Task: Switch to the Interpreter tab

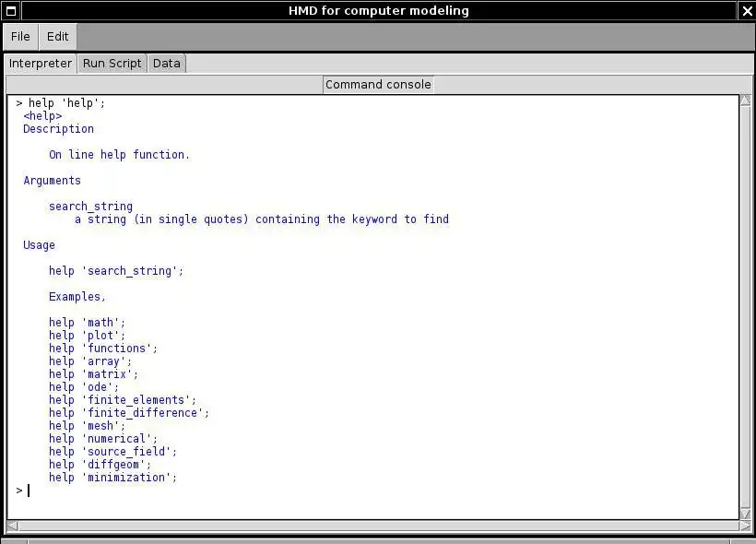Action: pos(41,64)
